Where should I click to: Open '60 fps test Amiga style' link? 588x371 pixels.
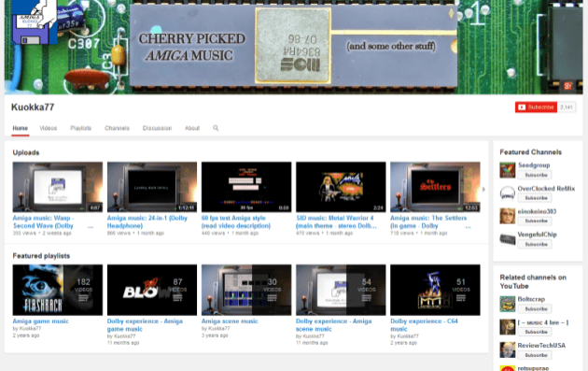coord(236,221)
